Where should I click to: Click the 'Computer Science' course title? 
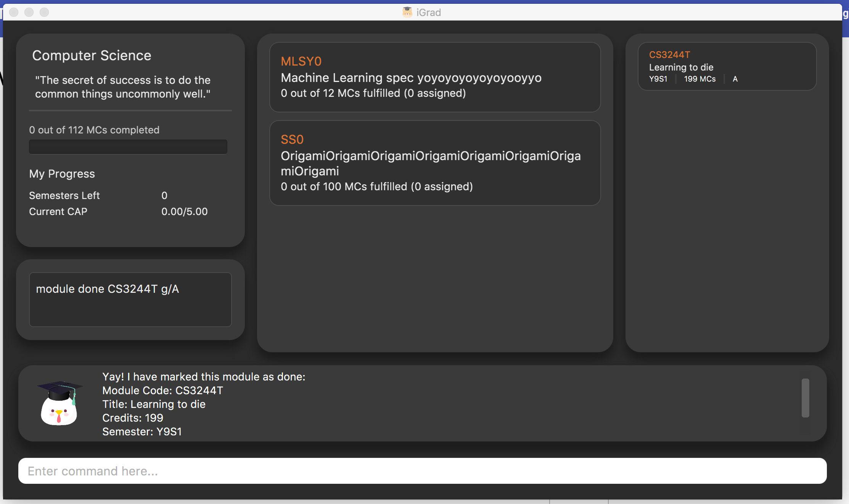(92, 56)
